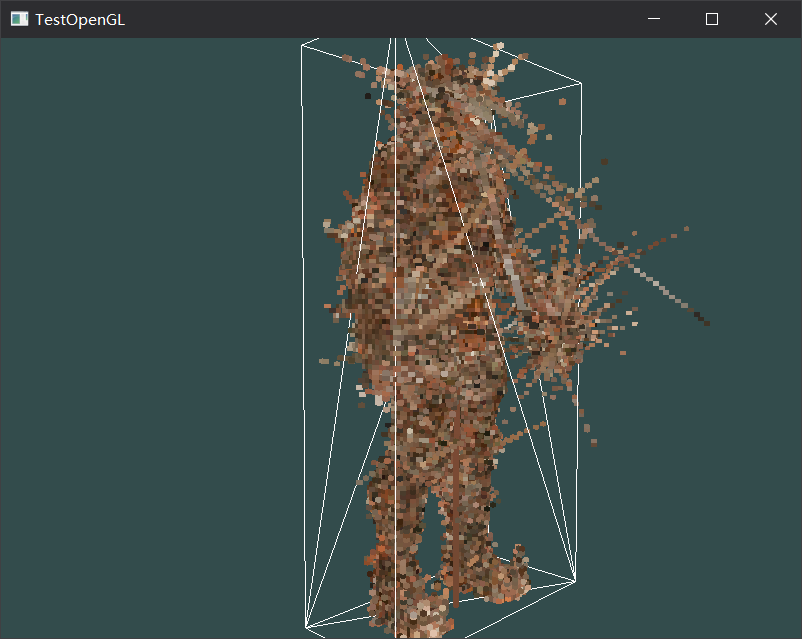Maximize the TestOpenGL window

tap(711, 18)
